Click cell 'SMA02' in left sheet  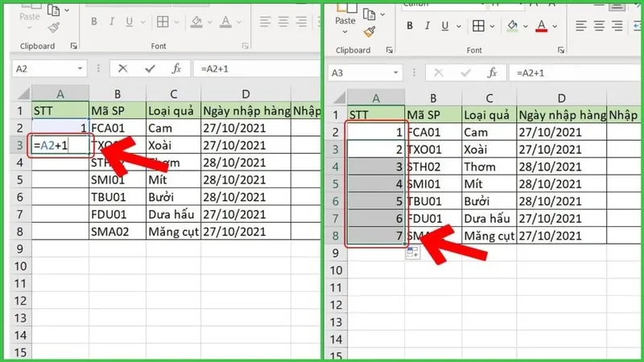tap(118, 232)
